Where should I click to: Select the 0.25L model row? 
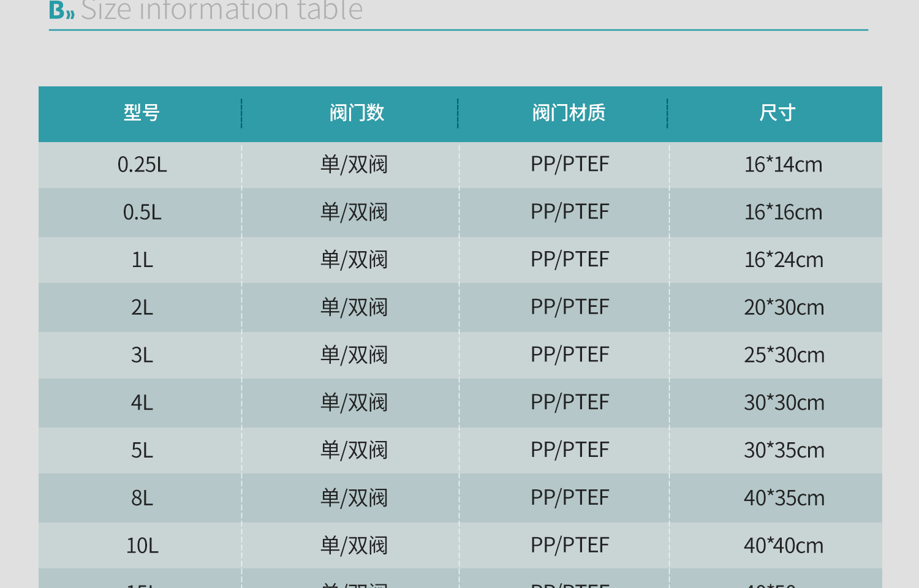coord(142,164)
